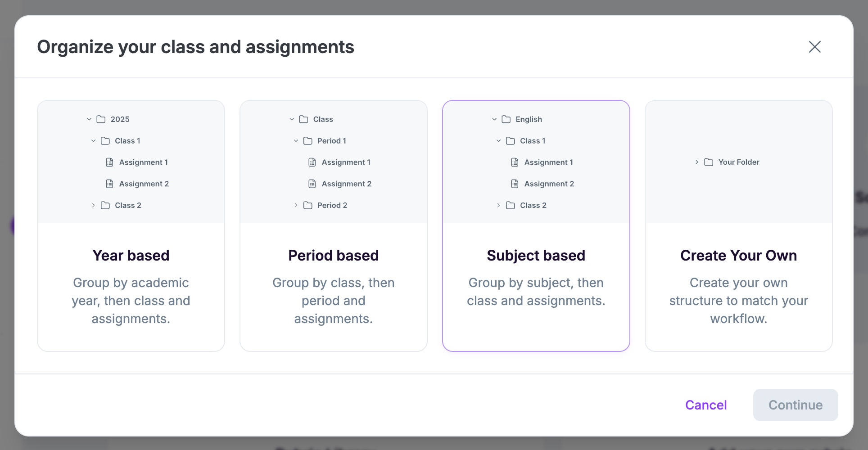Click the Period 2 folder icon
This screenshot has height=450, width=868.
coord(308,205)
